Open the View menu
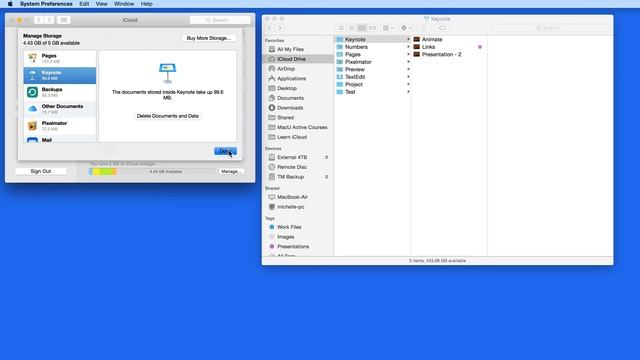640x360 pixels. tap(101, 4)
